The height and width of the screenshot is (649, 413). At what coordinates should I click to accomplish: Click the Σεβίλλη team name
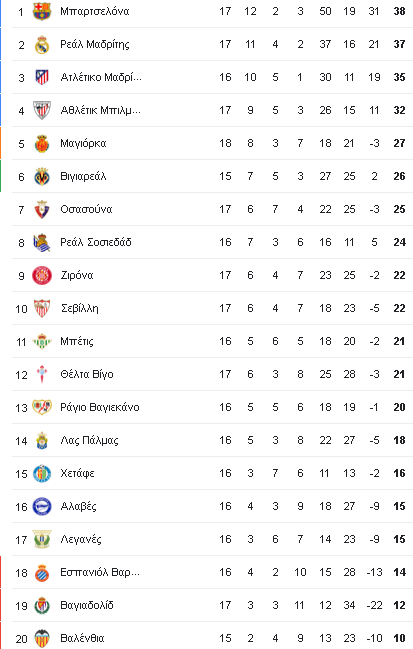click(79, 309)
